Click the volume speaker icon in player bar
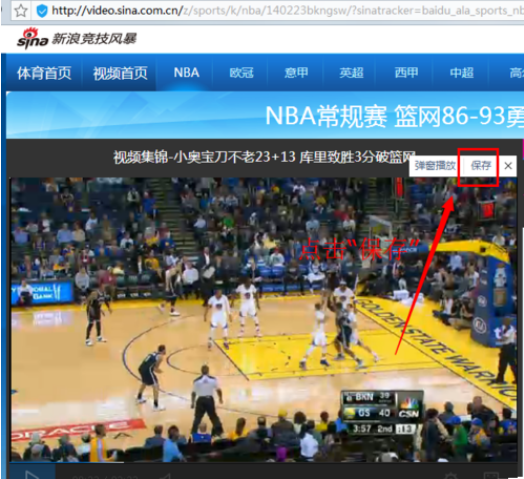The width and height of the screenshot is (524, 479). point(165,476)
